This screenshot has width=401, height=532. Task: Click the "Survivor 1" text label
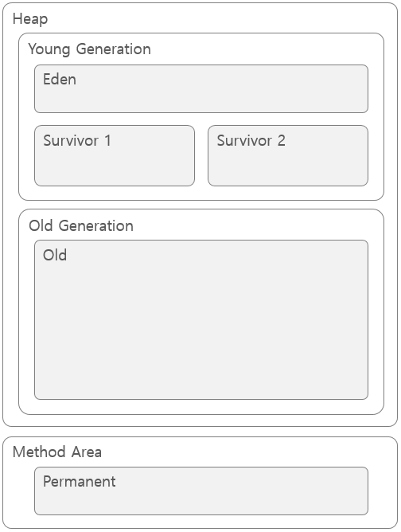point(77,140)
